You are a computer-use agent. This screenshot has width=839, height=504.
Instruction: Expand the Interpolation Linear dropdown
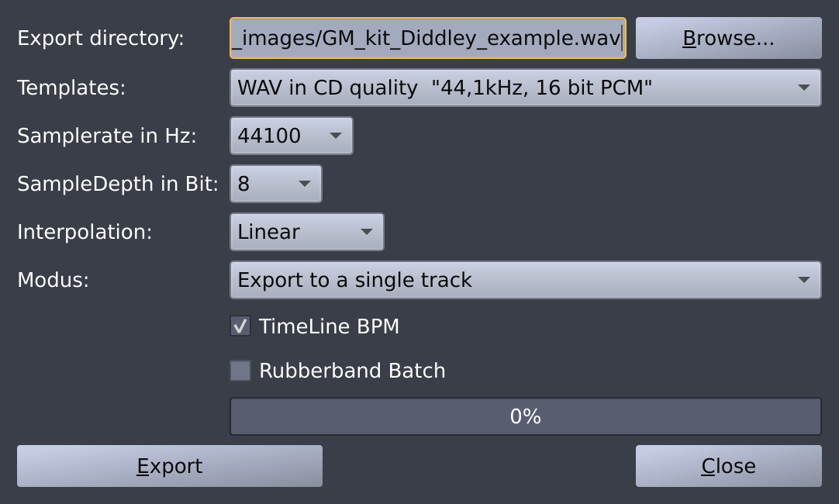tap(306, 232)
